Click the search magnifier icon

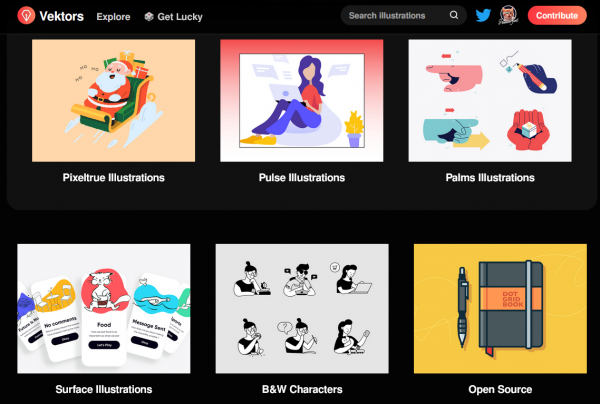tap(453, 15)
